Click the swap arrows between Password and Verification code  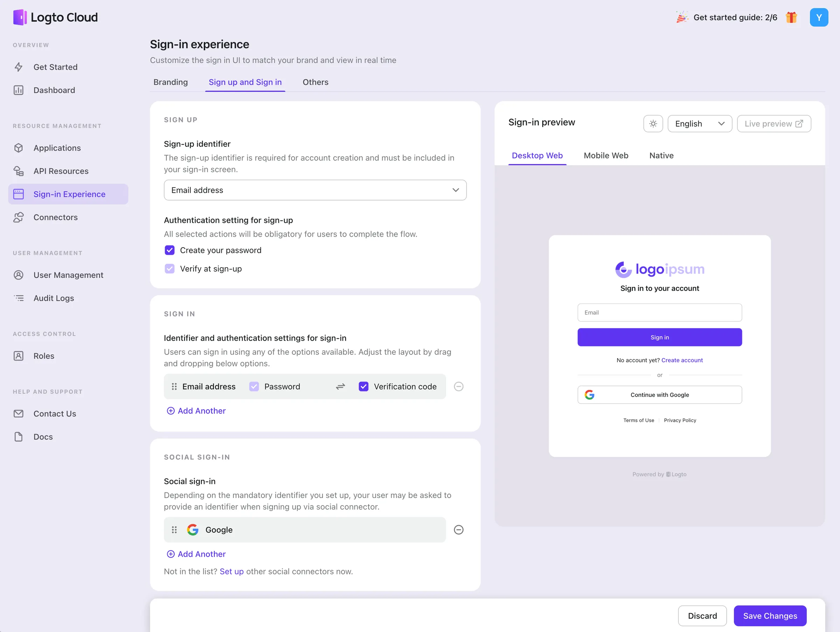[x=340, y=386]
